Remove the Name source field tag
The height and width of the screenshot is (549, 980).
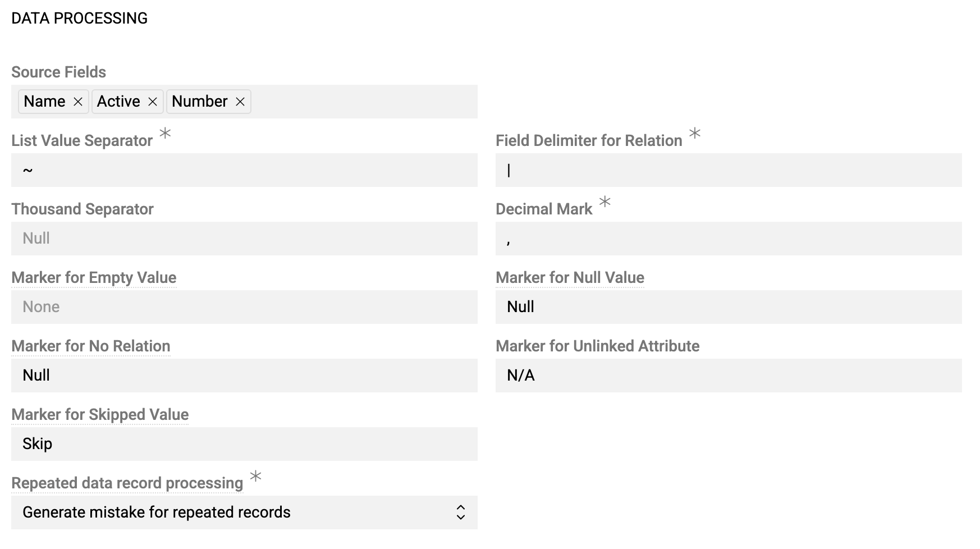(78, 102)
